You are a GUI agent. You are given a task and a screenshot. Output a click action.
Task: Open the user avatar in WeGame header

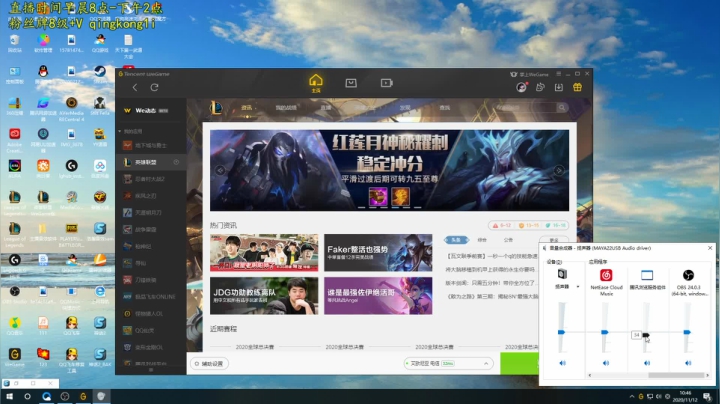pos(521,87)
